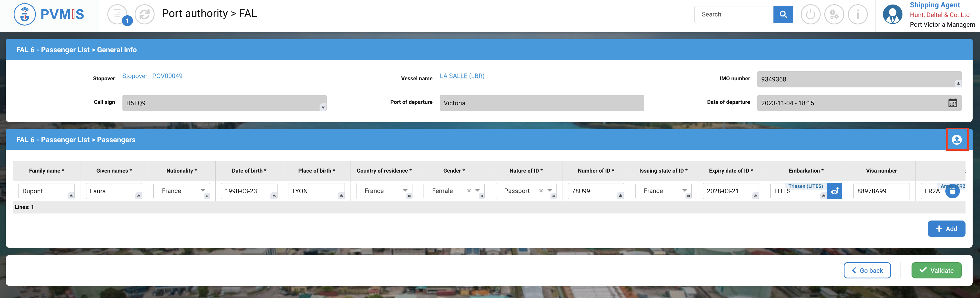Open the document notifications icon
980x298 pixels.
tap(118, 14)
